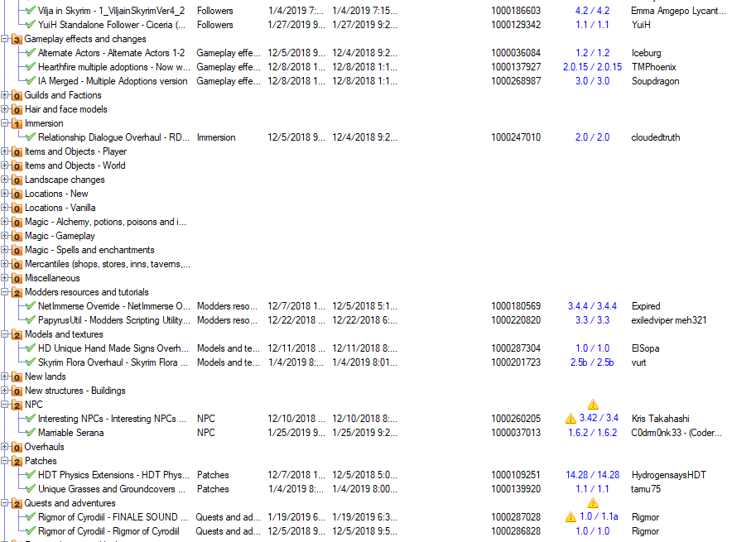
Task: Click the Locations - New folder icon
Action: coord(17,194)
